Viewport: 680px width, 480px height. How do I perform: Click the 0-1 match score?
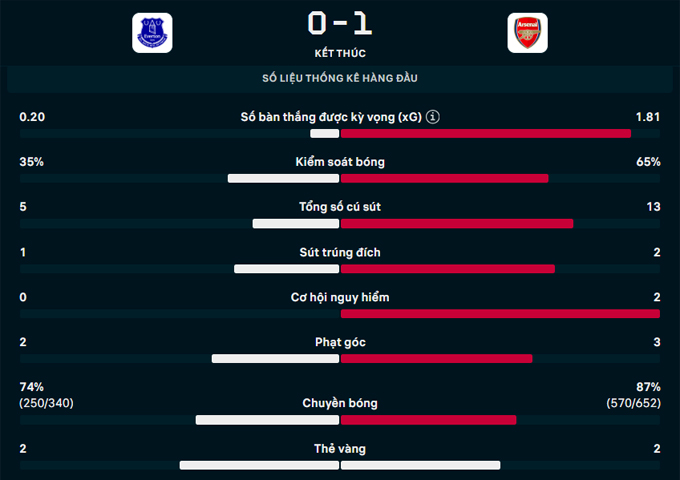point(340,24)
